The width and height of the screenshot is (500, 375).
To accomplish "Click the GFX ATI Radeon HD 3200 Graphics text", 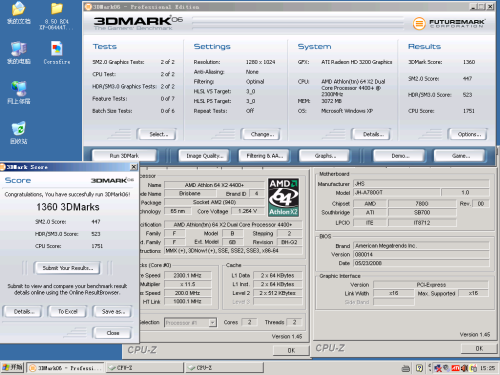I will point(357,62).
